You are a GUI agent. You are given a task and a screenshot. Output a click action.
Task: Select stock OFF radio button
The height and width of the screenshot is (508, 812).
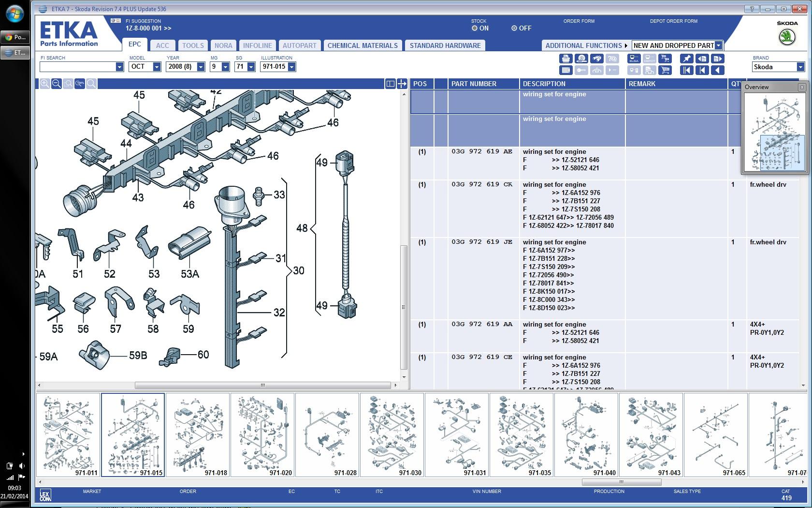click(x=514, y=28)
